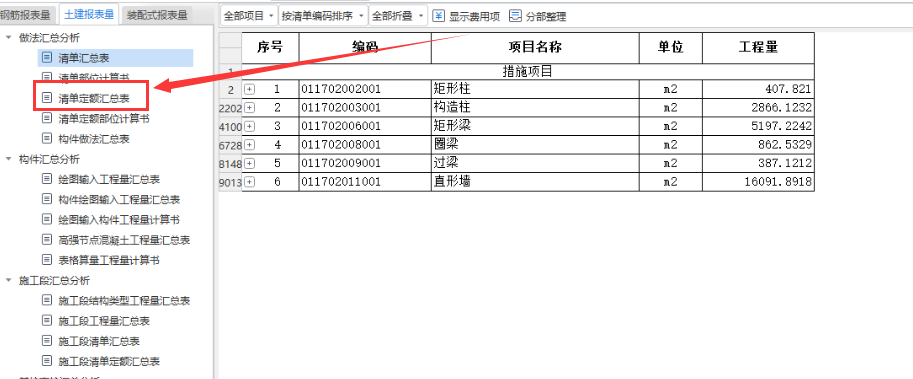The image size is (913, 379).
Task: Open the 全部折叠 dropdown
Action: coord(398,16)
